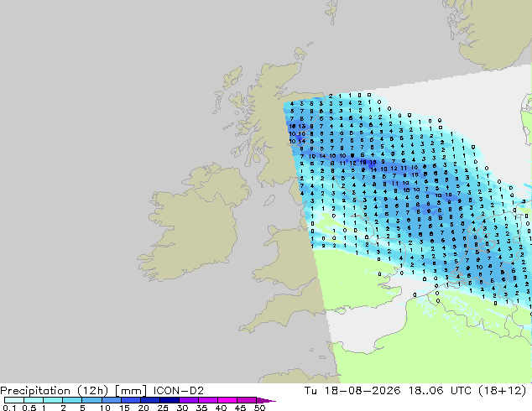Screen dimensions: 532x411
Task: Select the 0.1–0.5 mm legend color swatch
Action: tap(14, 400)
